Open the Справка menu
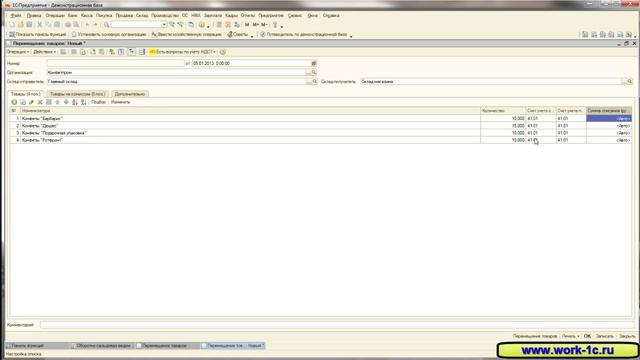Image resolution: width=640 pixels, height=360 pixels. click(331, 16)
